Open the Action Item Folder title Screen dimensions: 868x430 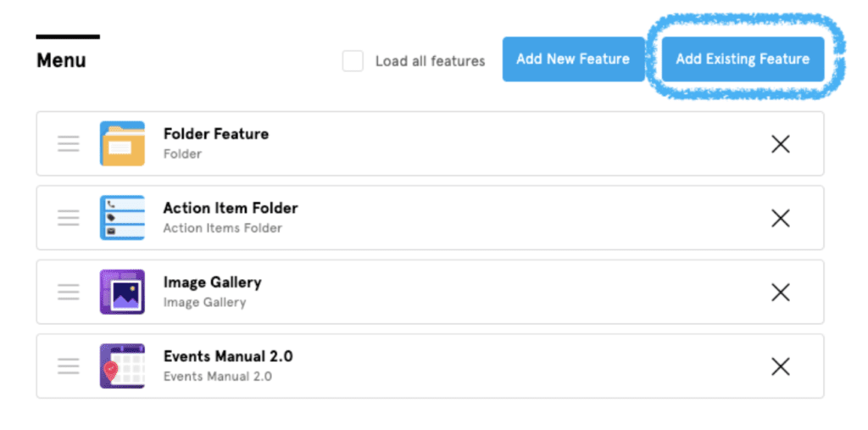click(231, 208)
